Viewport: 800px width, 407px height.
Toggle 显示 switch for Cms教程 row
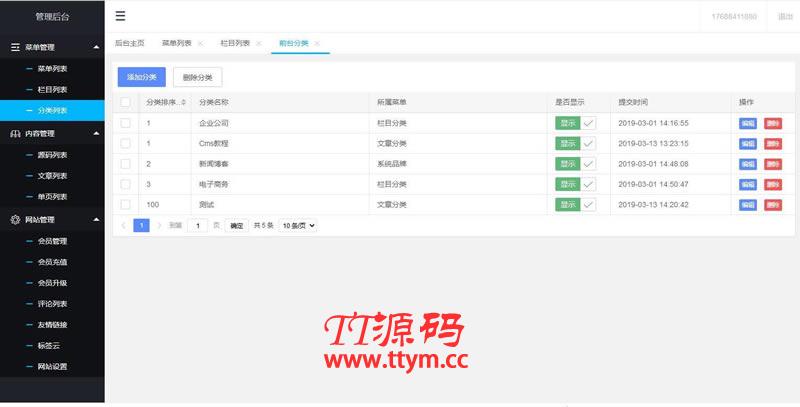[576, 144]
